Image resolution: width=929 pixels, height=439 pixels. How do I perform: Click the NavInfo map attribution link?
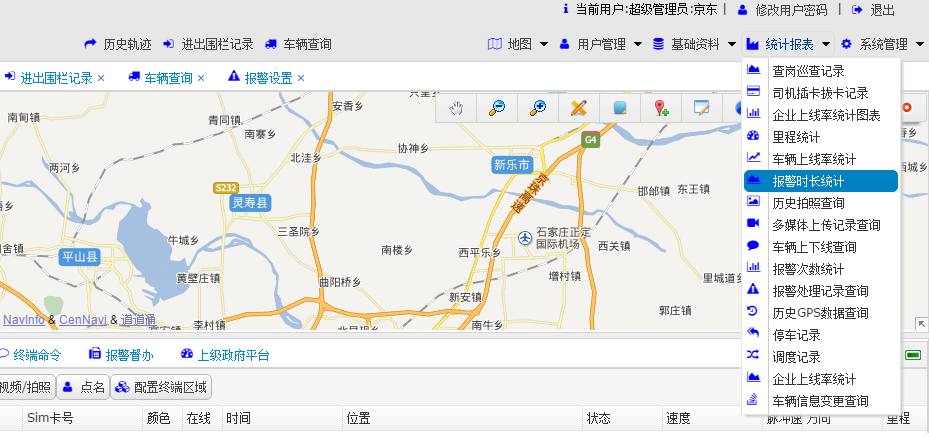point(24,320)
